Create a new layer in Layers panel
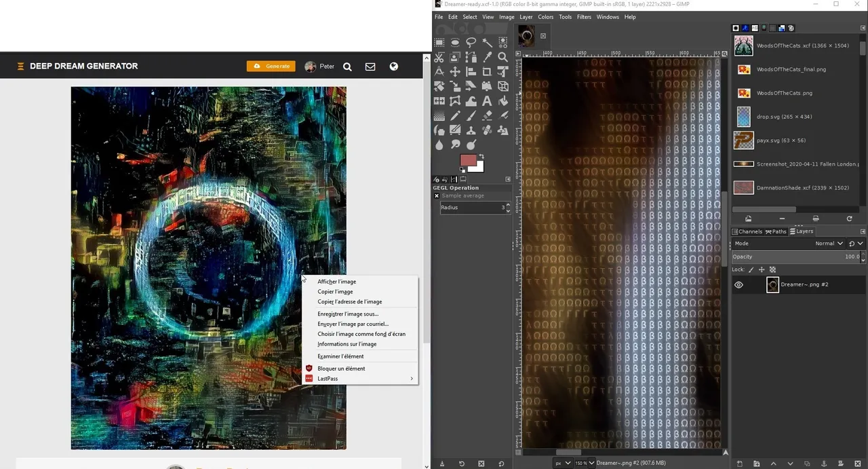The height and width of the screenshot is (469, 868). tap(740, 464)
